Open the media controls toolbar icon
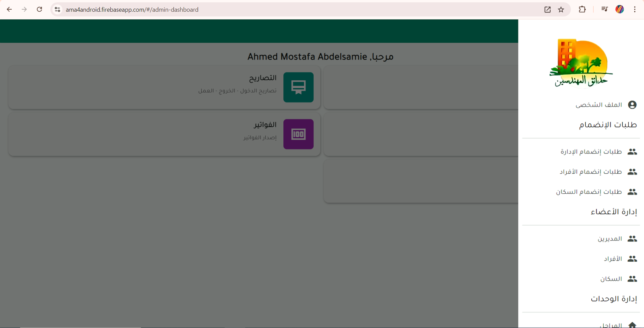The width and height of the screenshot is (644, 328). (x=604, y=9)
